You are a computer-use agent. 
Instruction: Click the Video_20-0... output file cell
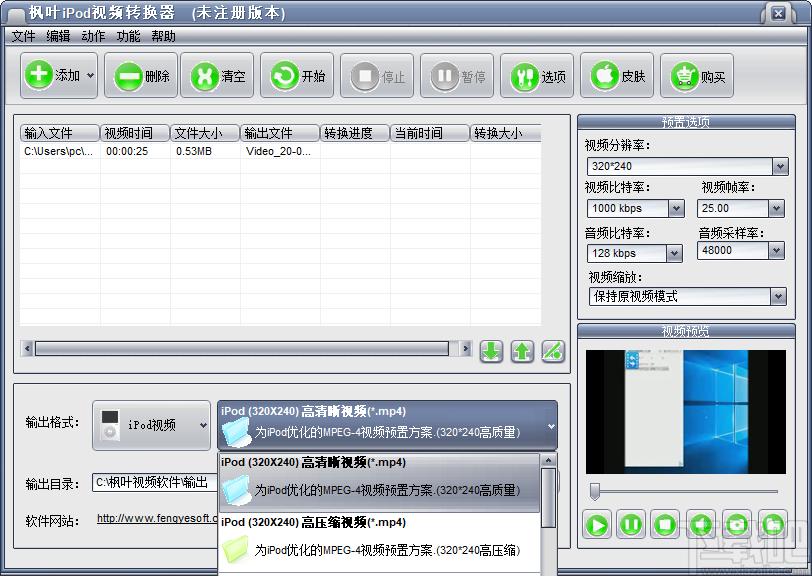(278, 151)
